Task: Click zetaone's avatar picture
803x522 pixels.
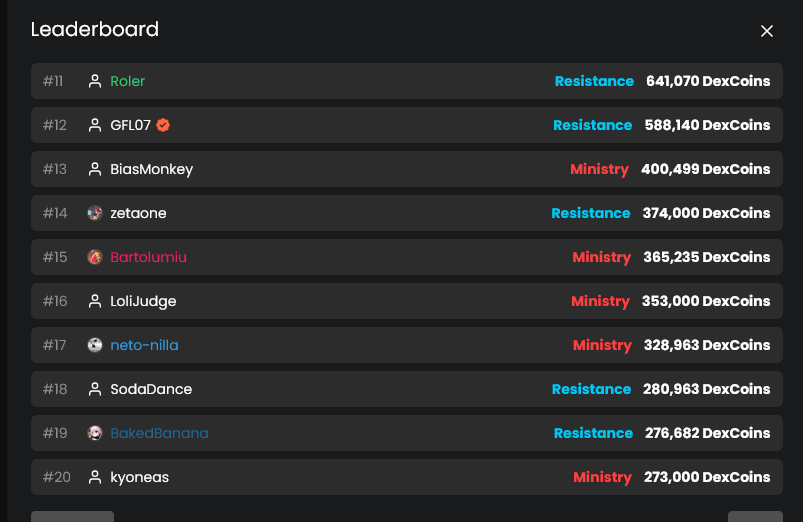Action: click(x=95, y=213)
